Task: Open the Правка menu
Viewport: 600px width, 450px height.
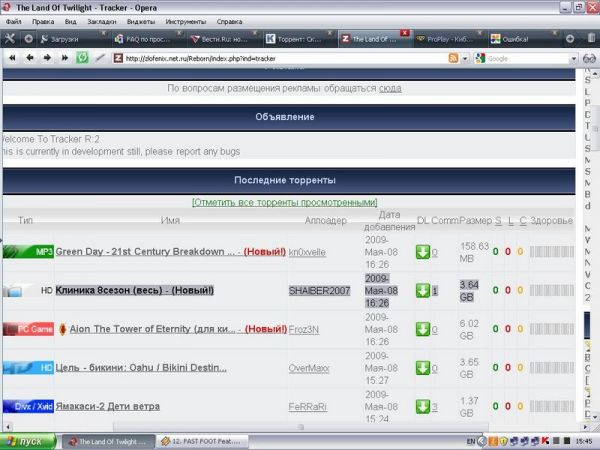Action: 43,22
